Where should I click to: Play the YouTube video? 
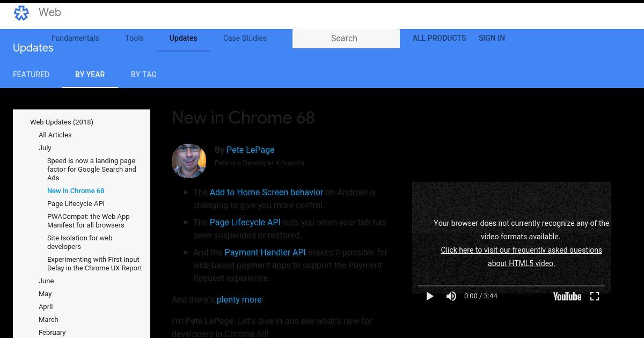click(x=429, y=296)
